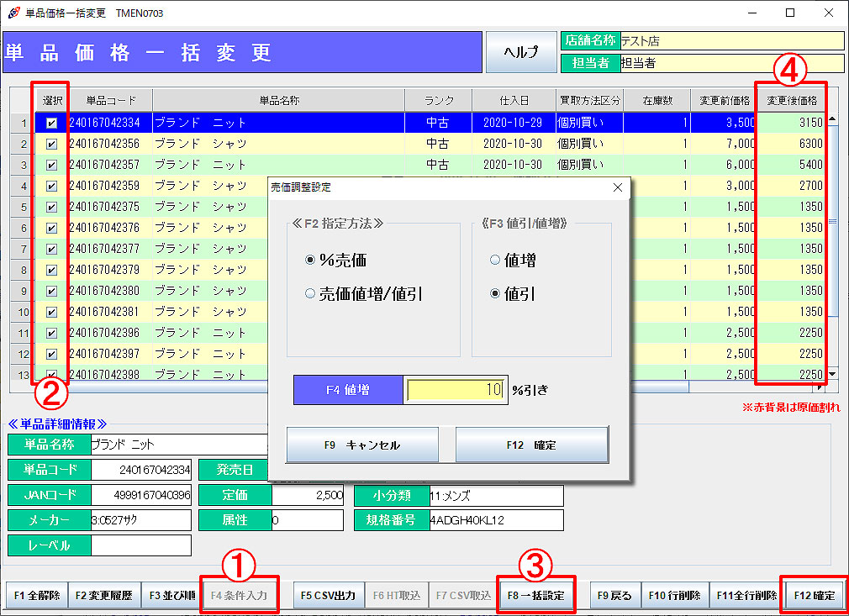Cancel the 売価調整設定 dialog with F9 キャンセル

(x=362, y=446)
